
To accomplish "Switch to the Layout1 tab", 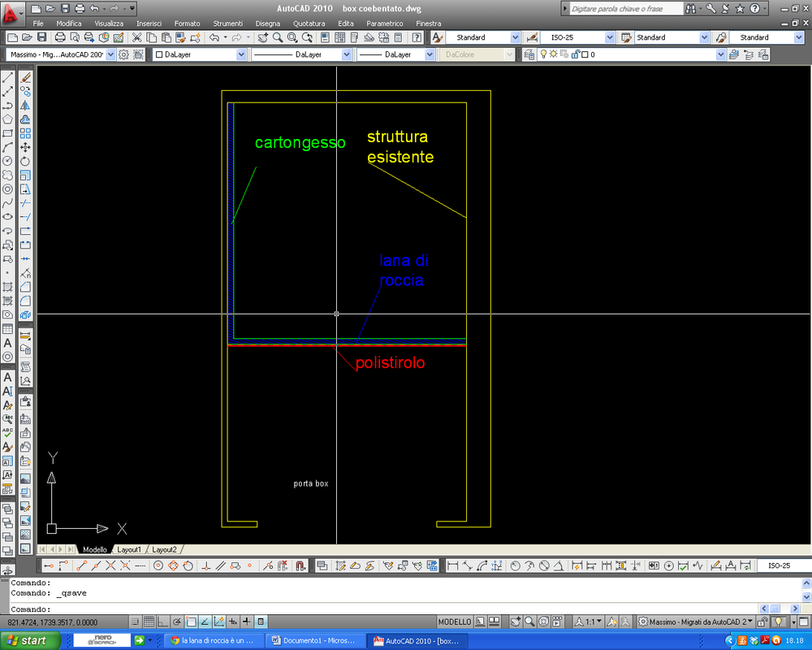I will click(129, 549).
